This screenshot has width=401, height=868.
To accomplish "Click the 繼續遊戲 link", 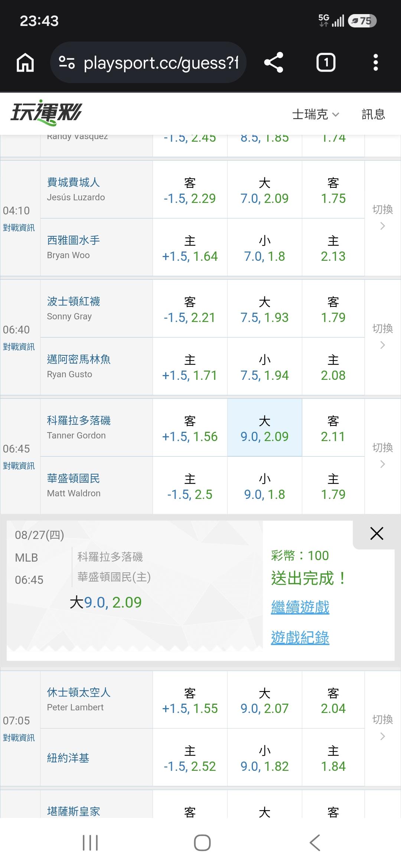I will pos(300,607).
